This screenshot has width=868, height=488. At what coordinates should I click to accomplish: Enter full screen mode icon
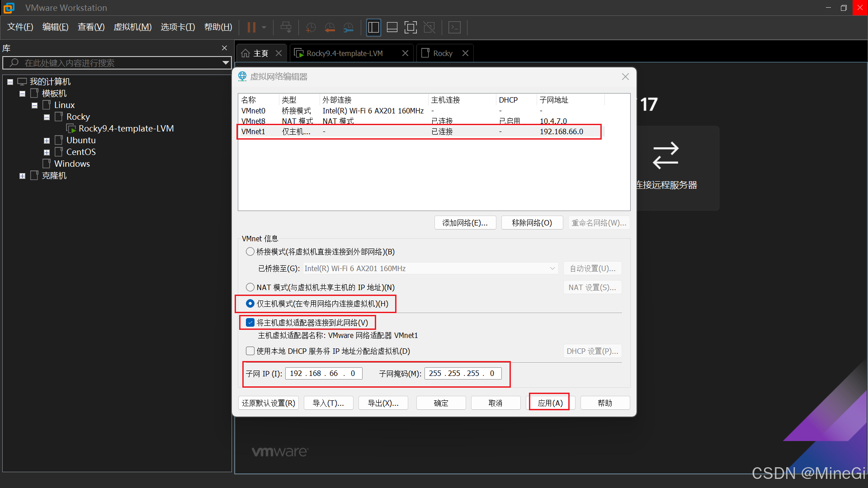click(x=410, y=28)
